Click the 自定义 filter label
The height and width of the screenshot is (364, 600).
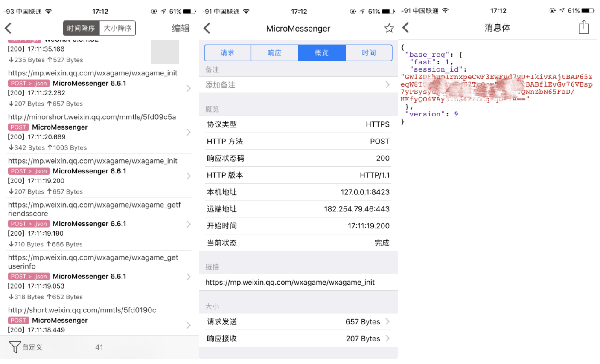(x=32, y=347)
